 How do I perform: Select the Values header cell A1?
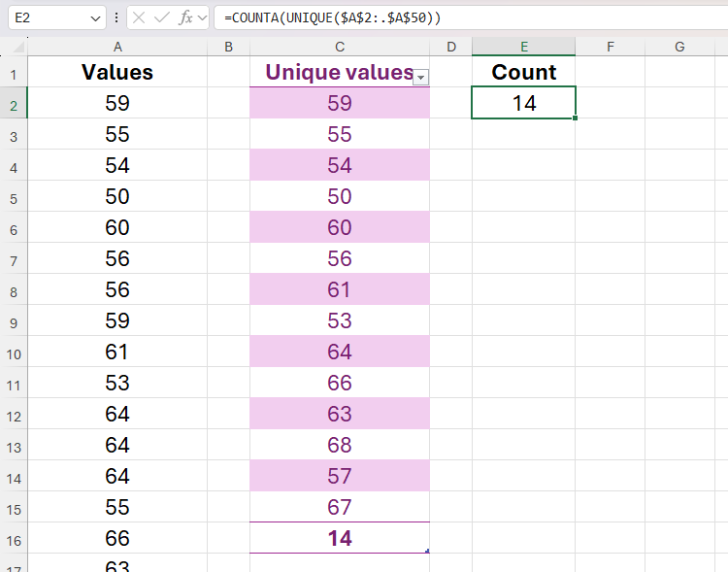pyautogui.click(x=117, y=72)
